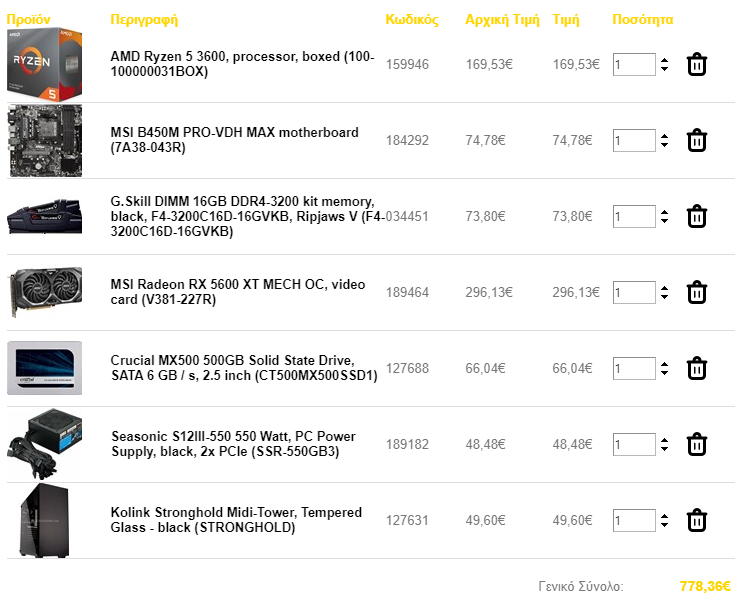Decrease quantity of G.Skill memory kit
Screen dimensions: 737x600
pyautogui.click(x=664, y=221)
